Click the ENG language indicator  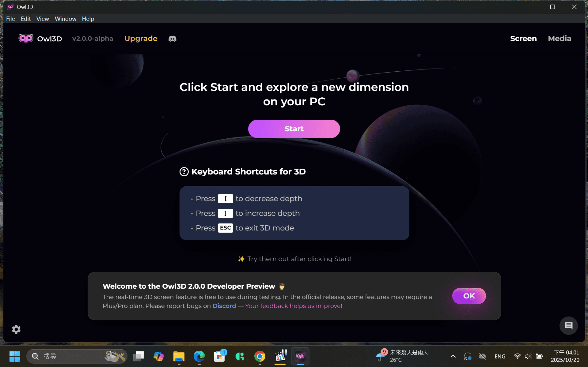click(x=500, y=356)
